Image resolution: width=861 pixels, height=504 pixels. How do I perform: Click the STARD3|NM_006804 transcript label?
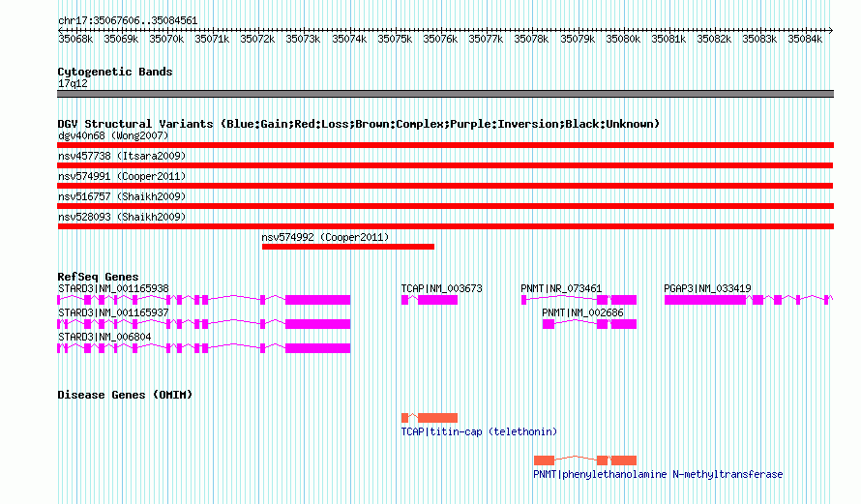[x=104, y=337]
